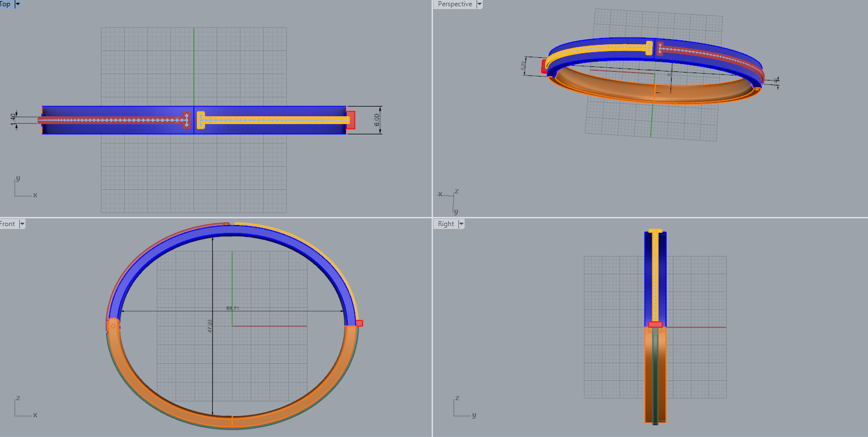Open the Front viewport dropdown arrow
This screenshot has height=437, width=868.
[22, 224]
